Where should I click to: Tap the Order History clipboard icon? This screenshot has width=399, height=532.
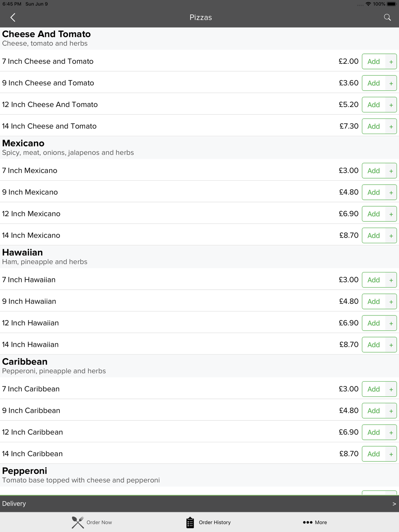(190, 522)
